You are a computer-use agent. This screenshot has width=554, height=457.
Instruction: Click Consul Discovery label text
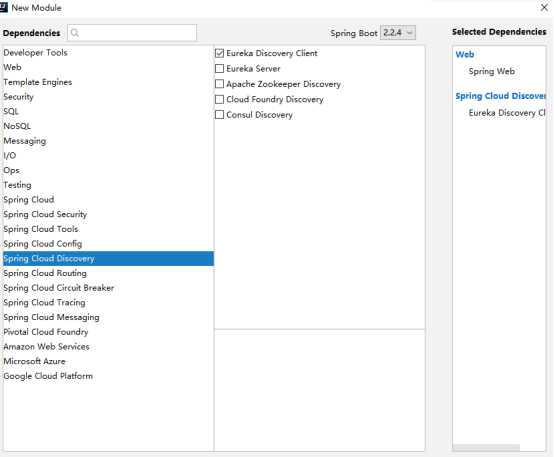tap(259, 115)
